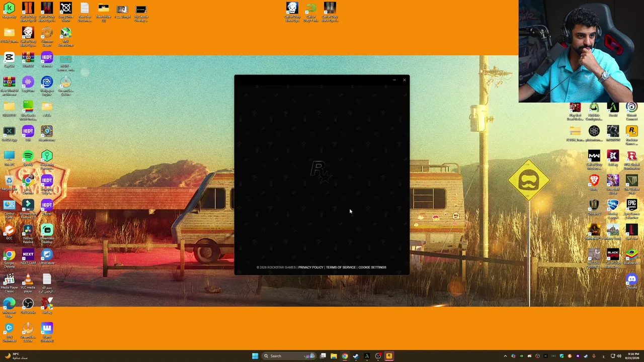Screen dimensions: 644x362
Task: Open MSI Afterburner desktop shortcut
Action: [x=65, y=37]
